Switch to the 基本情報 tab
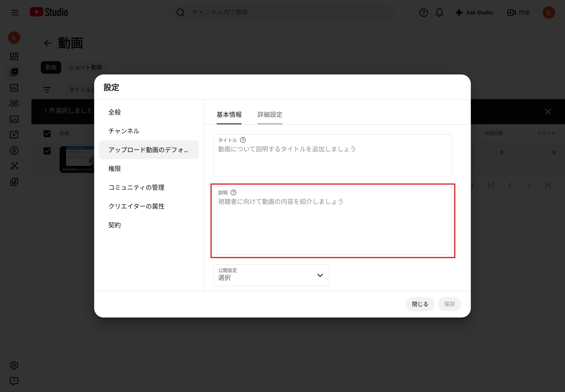This screenshot has width=565, height=392. pyautogui.click(x=229, y=115)
